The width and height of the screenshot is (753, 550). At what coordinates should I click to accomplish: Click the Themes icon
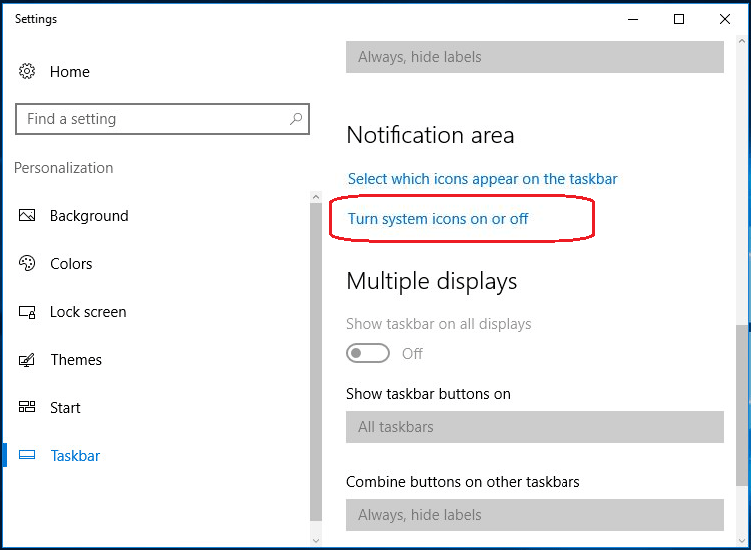pyautogui.click(x=28, y=360)
